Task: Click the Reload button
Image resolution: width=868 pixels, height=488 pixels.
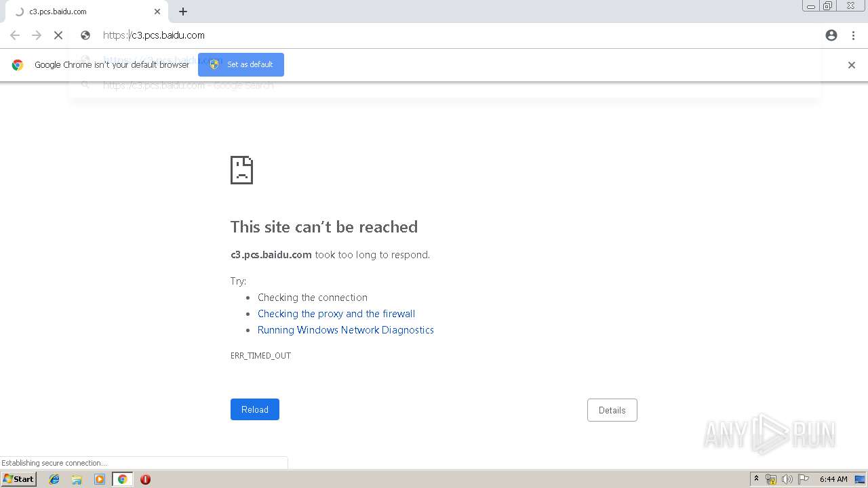Action: tap(255, 409)
